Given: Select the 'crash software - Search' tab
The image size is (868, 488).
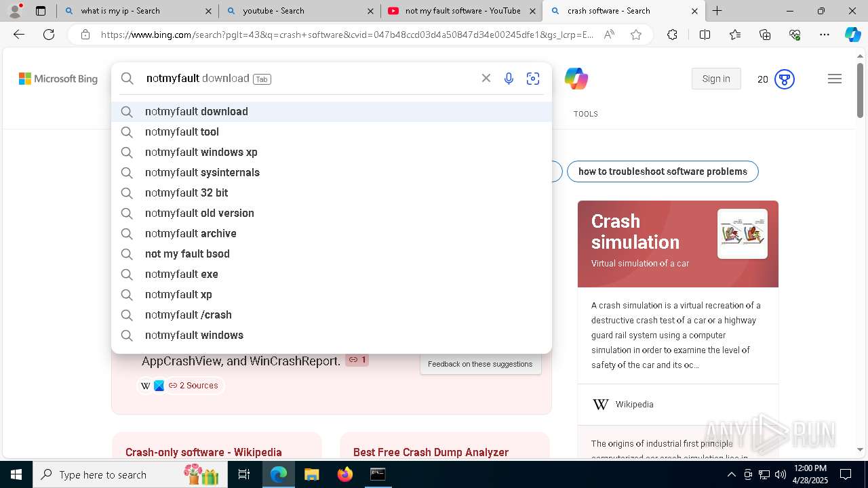Looking at the screenshot, I should [x=624, y=11].
